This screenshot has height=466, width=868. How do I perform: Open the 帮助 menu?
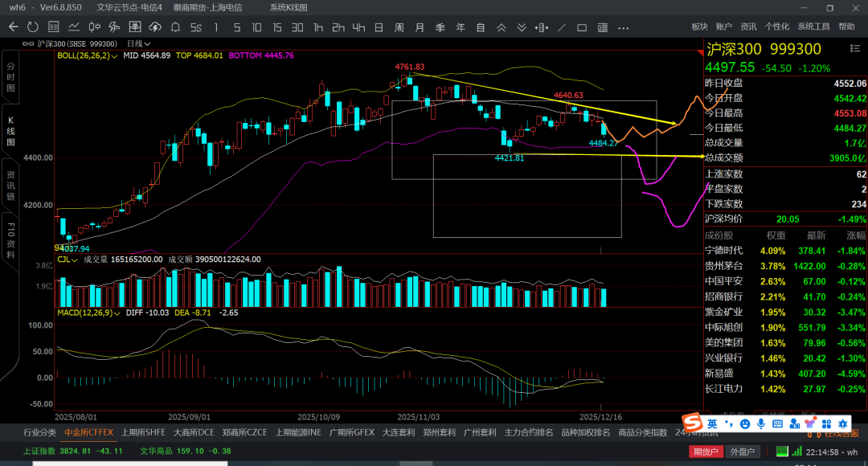[x=846, y=27]
